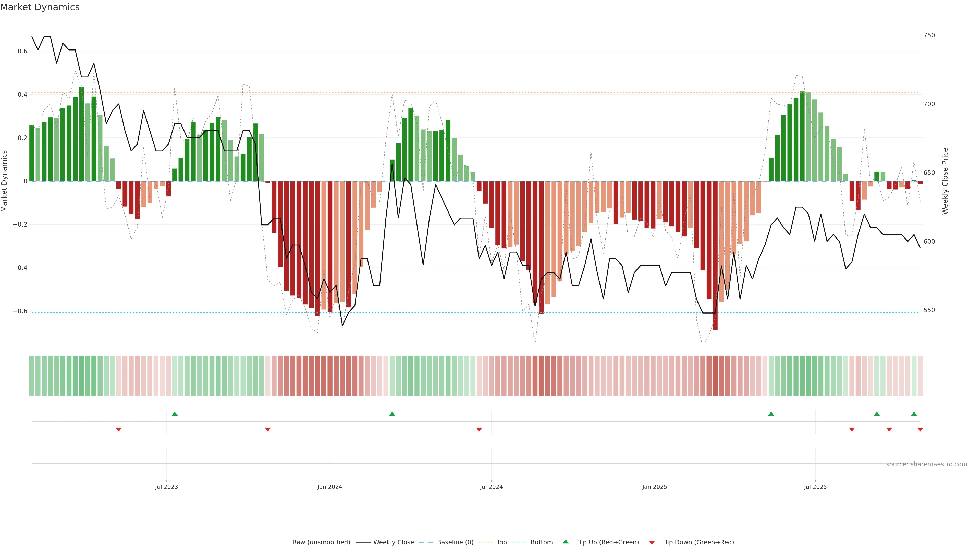Click the Jan 2024 x-axis label
Image resolution: width=980 pixels, height=551 pixels.
(330, 487)
